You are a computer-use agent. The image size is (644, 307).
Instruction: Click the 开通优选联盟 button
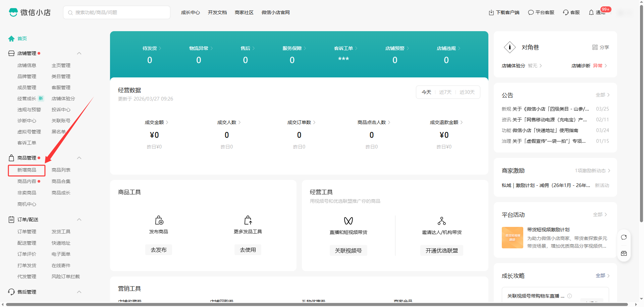point(441,250)
